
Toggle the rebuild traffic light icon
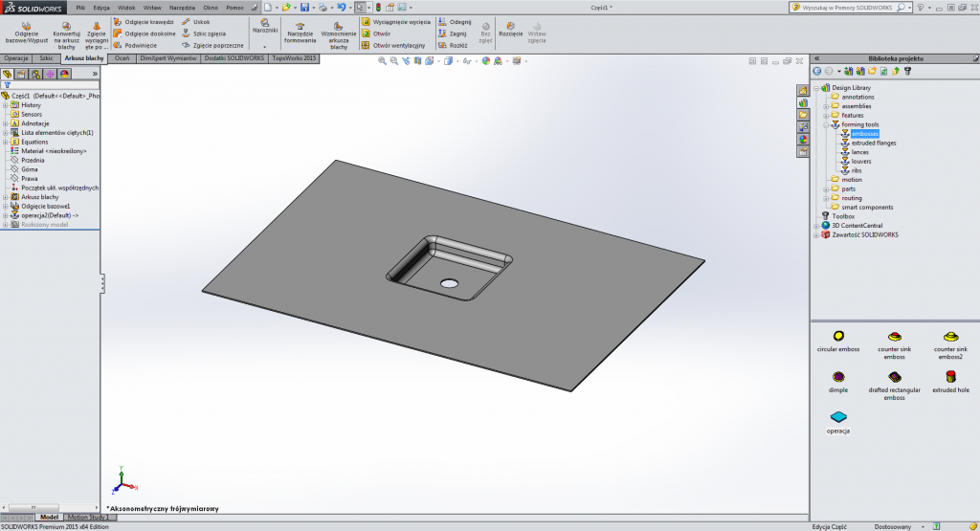pyautogui.click(x=377, y=7)
